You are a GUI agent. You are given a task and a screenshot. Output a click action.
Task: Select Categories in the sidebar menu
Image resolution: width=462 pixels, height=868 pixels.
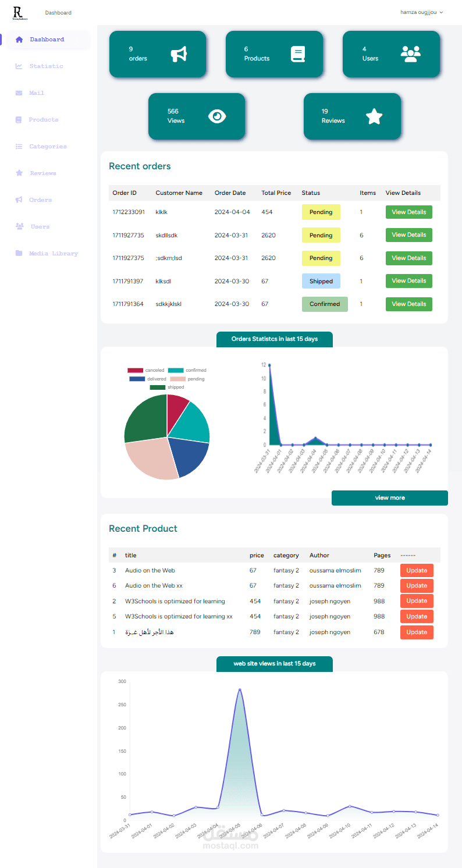coord(48,147)
